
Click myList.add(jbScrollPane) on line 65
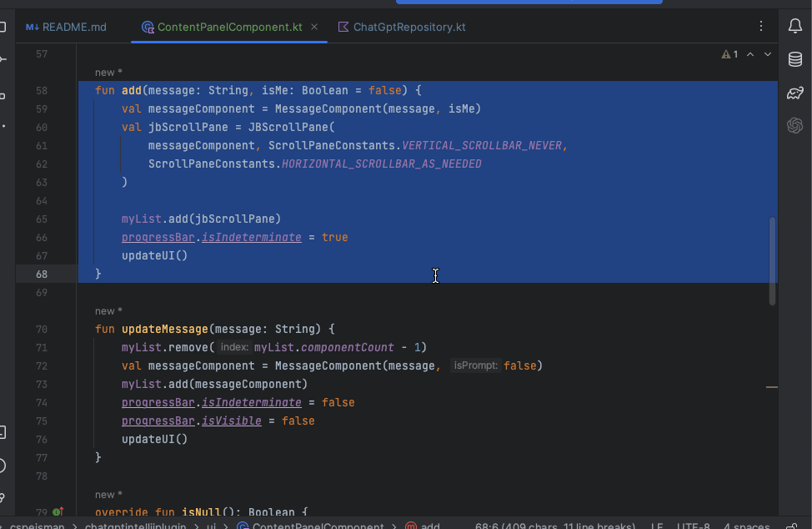tap(201, 219)
